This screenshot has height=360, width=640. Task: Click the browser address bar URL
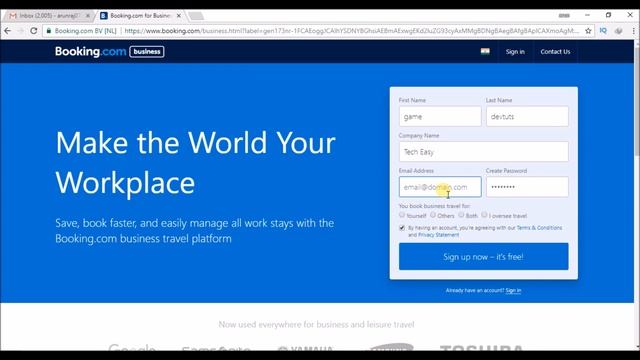pyautogui.click(x=351, y=31)
